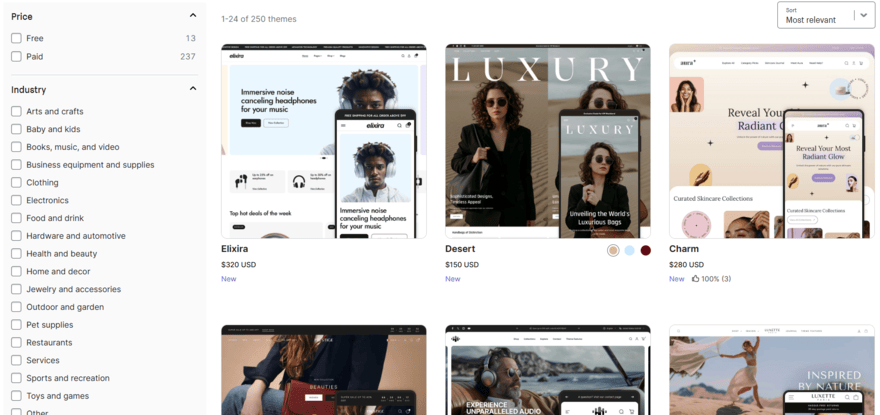Check the Free price filter
Image resolution: width=880 pixels, height=415 pixels.
(x=16, y=38)
